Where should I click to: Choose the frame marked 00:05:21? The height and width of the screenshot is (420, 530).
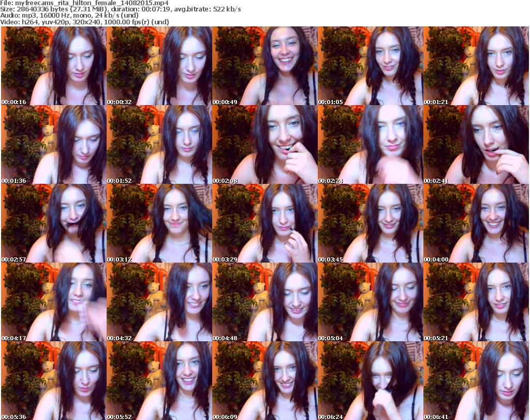coord(476,302)
